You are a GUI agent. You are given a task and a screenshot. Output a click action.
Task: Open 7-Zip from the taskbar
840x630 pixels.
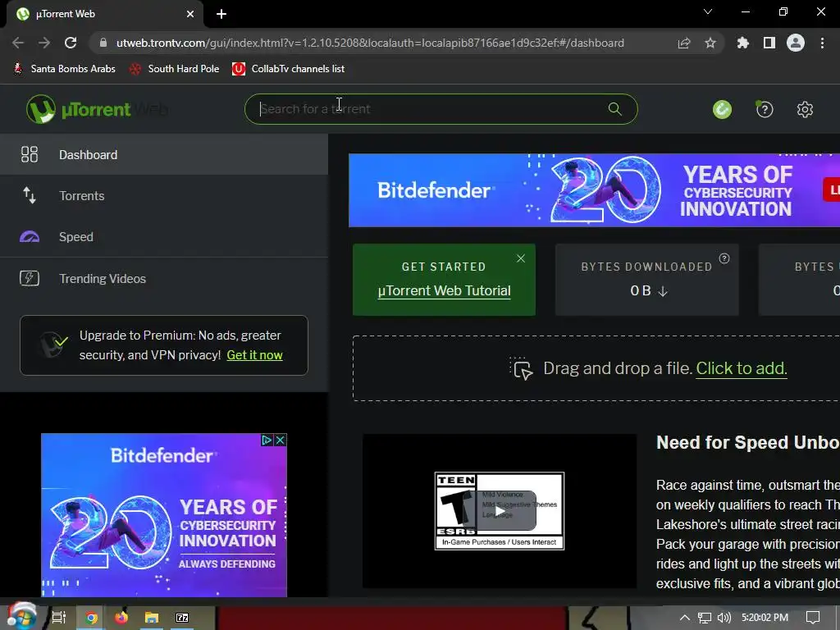[x=182, y=618]
